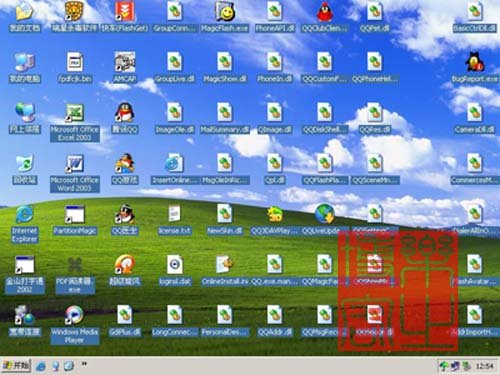Select the QQAddr.dll file icon

click(275, 315)
